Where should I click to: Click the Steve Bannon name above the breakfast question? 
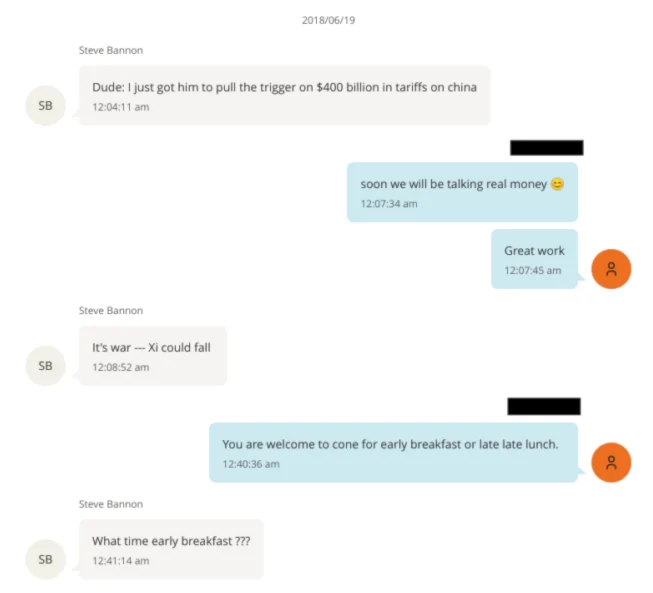pyautogui.click(x=111, y=504)
